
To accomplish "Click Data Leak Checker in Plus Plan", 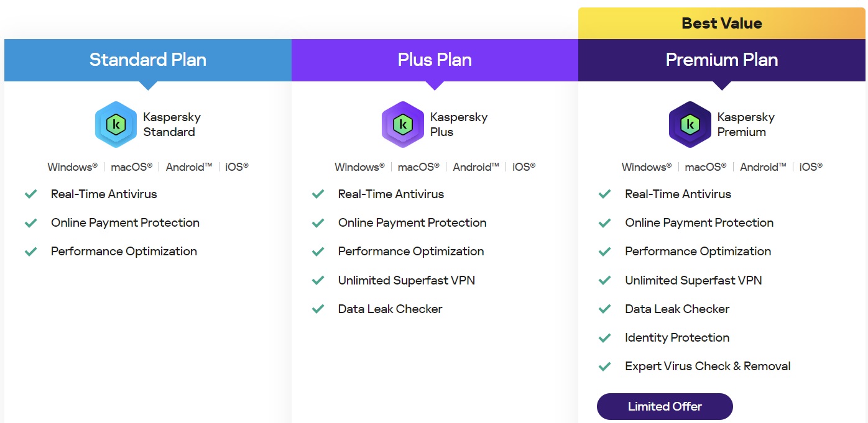I will 390,309.
